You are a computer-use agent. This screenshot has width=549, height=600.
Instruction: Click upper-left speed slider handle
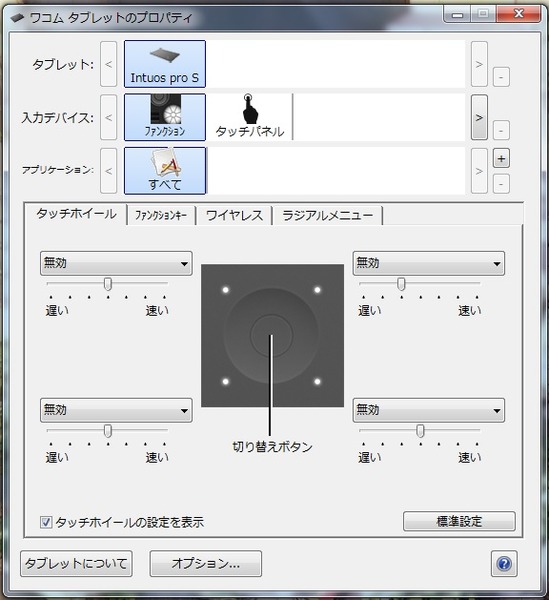click(108, 284)
